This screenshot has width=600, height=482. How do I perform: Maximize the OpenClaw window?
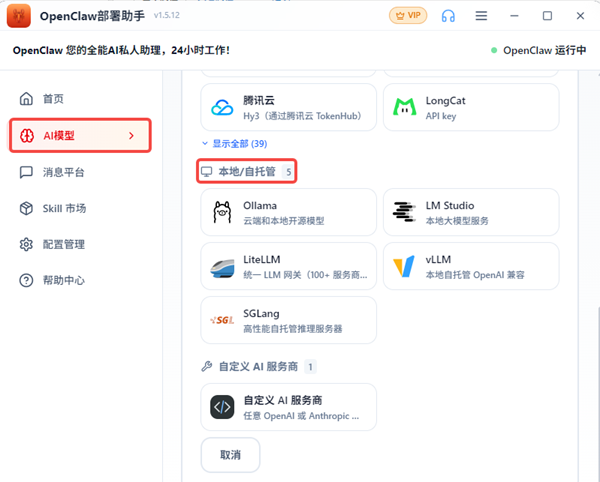point(547,16)
